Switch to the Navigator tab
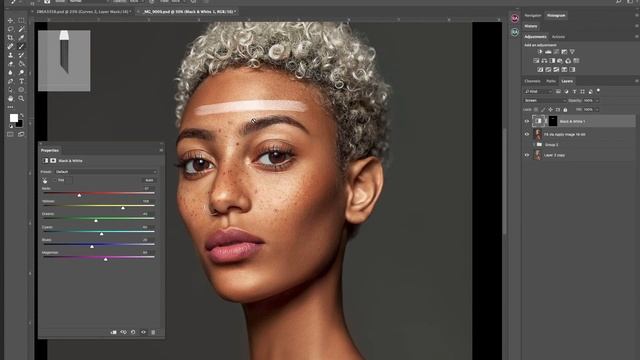The width and height of the screenshot is (640, 360). coord(533,16)
